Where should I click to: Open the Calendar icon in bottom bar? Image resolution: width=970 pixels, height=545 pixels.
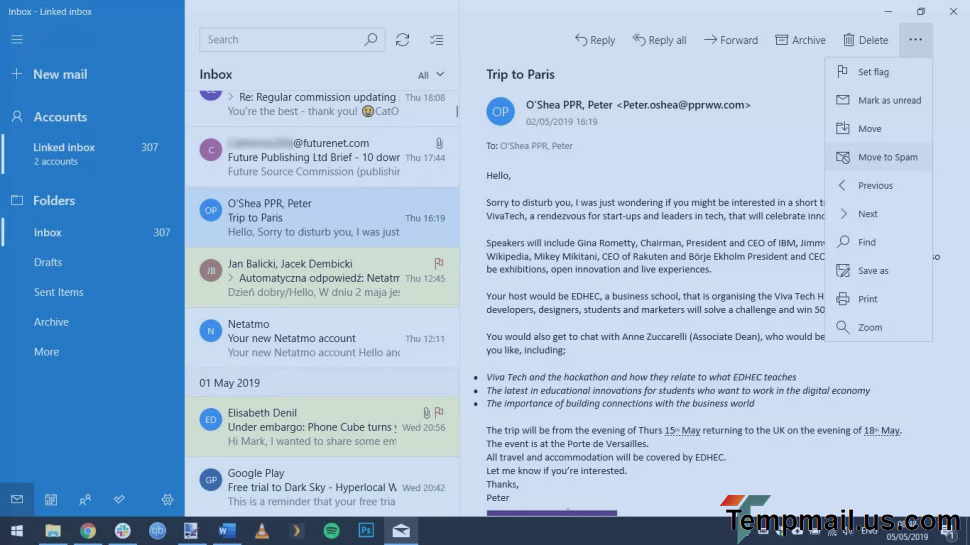click(x=51, y=499)
